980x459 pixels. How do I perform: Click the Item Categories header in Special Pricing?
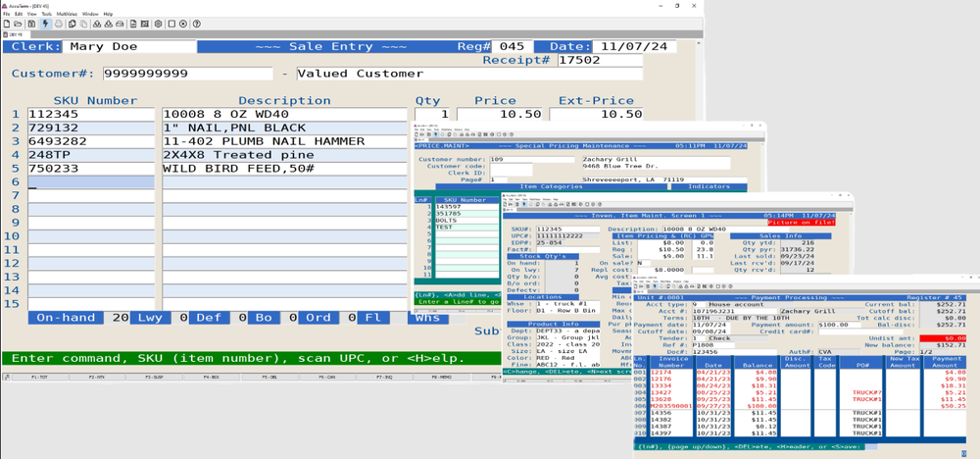[x=551, y=186]
